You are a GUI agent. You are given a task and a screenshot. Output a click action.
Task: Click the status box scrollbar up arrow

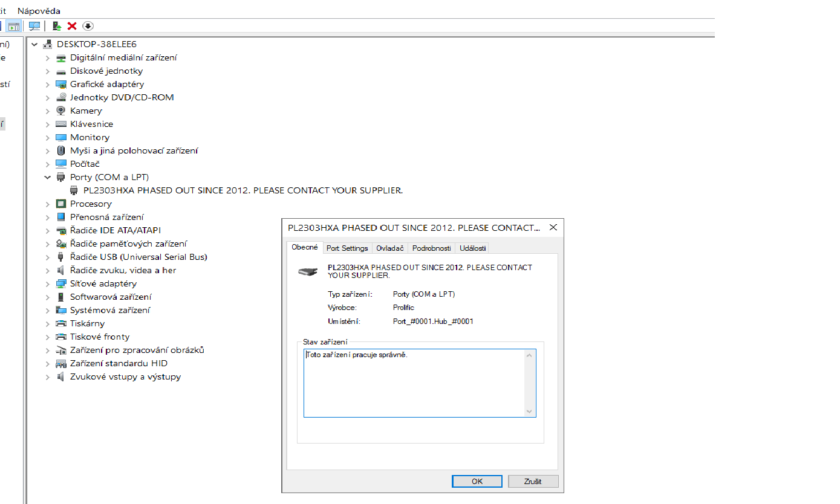pos(529,355)
